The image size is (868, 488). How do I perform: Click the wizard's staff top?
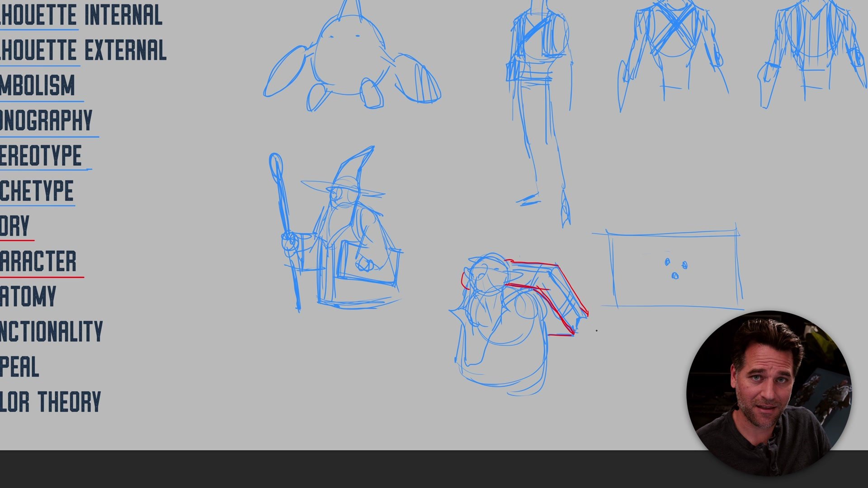coord(276,165)
